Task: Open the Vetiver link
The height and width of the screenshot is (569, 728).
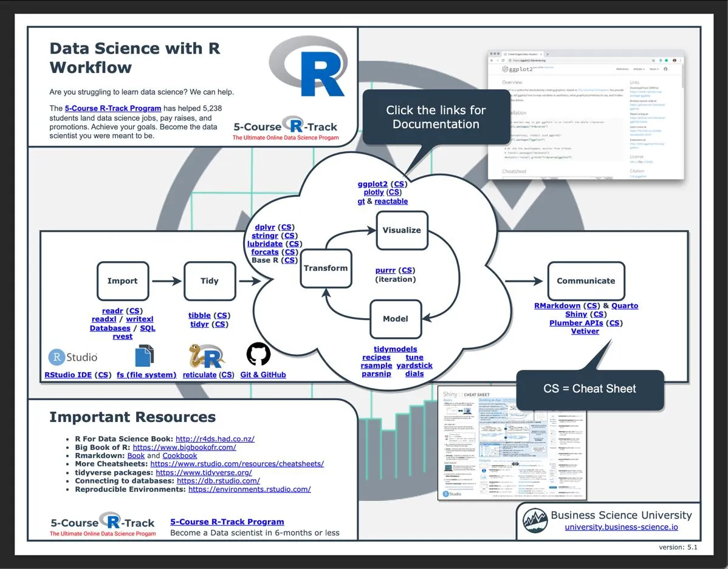Action: click(x=585, y=332)
